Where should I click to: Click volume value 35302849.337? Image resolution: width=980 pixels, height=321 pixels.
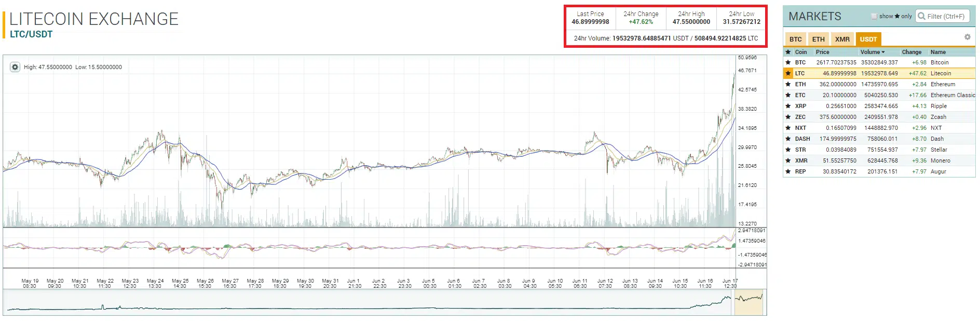pos(879,62)
